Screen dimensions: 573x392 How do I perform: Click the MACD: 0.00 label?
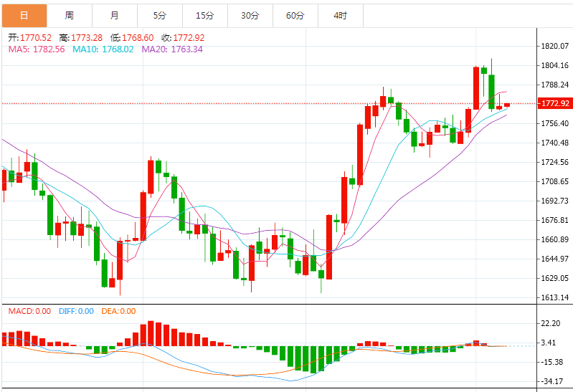(x=29, y=311)
